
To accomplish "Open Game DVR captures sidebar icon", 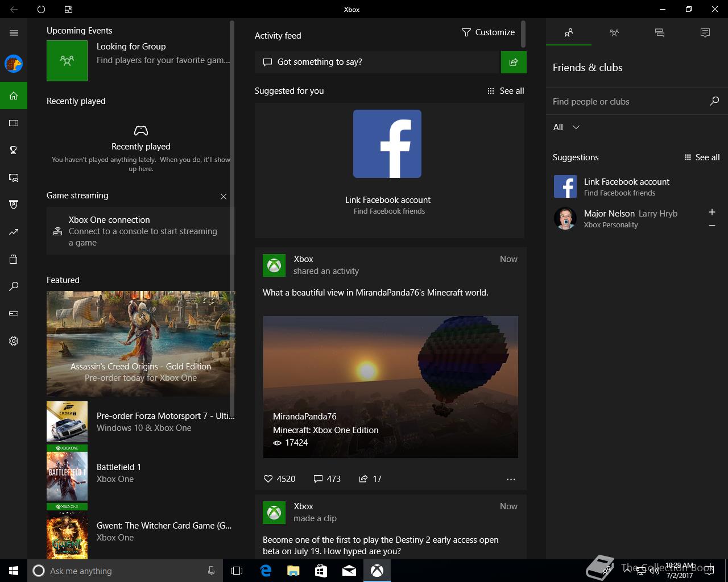I will coord(14,177).
